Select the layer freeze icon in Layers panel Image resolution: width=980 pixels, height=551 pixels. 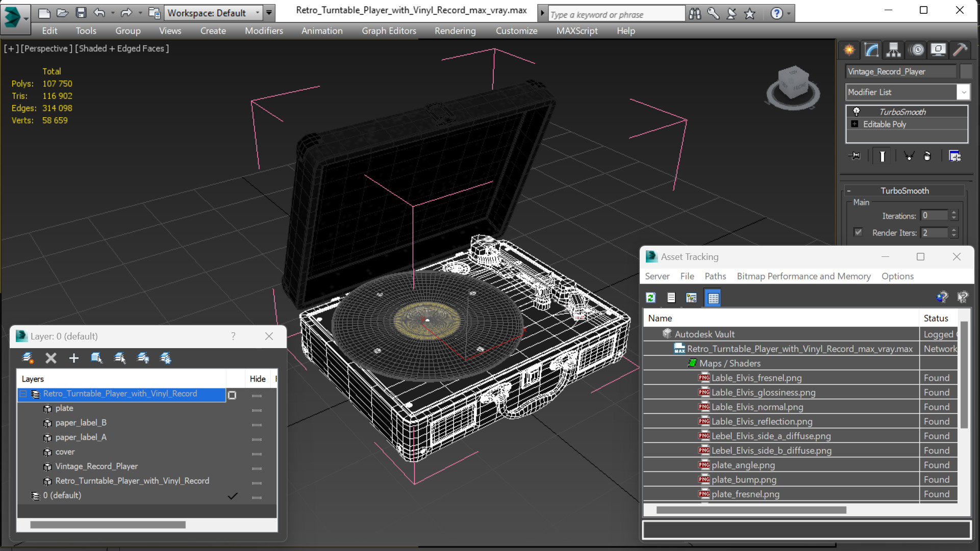(x=166, y=357)
